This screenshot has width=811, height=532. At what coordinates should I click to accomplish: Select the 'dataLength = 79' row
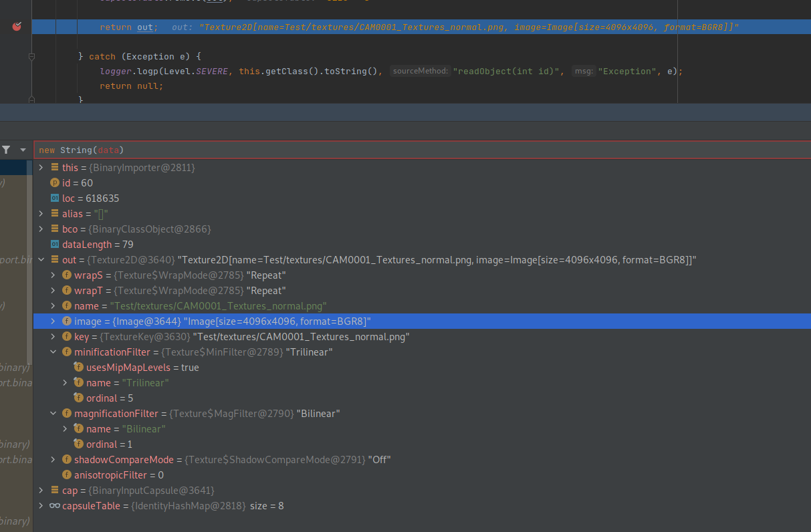(422, 245)
